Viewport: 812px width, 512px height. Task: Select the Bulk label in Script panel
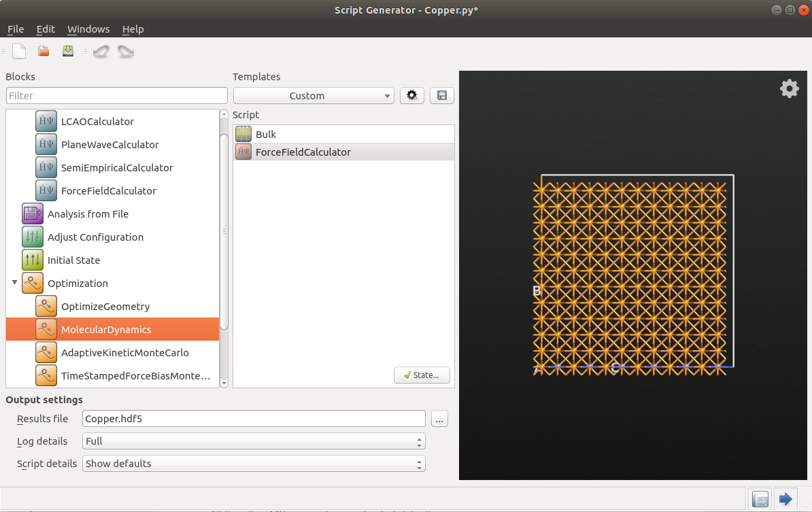point(266,135)
